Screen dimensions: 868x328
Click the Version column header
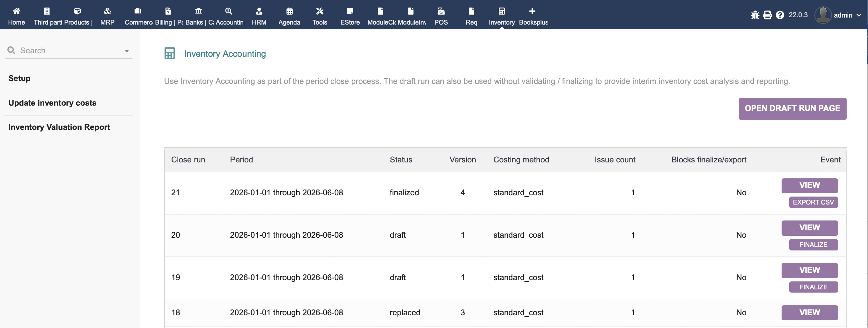coord(463,160)
